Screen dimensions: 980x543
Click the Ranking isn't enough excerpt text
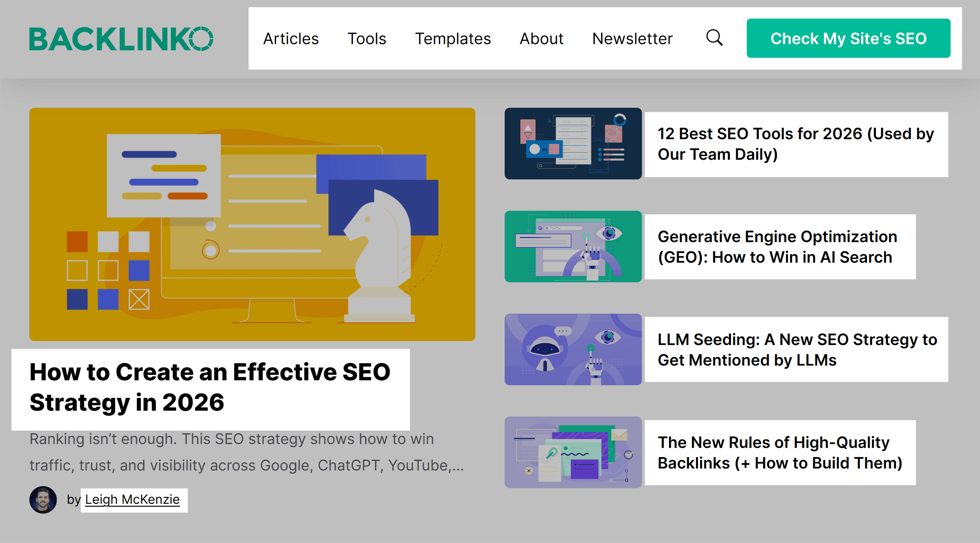(247, 452)
